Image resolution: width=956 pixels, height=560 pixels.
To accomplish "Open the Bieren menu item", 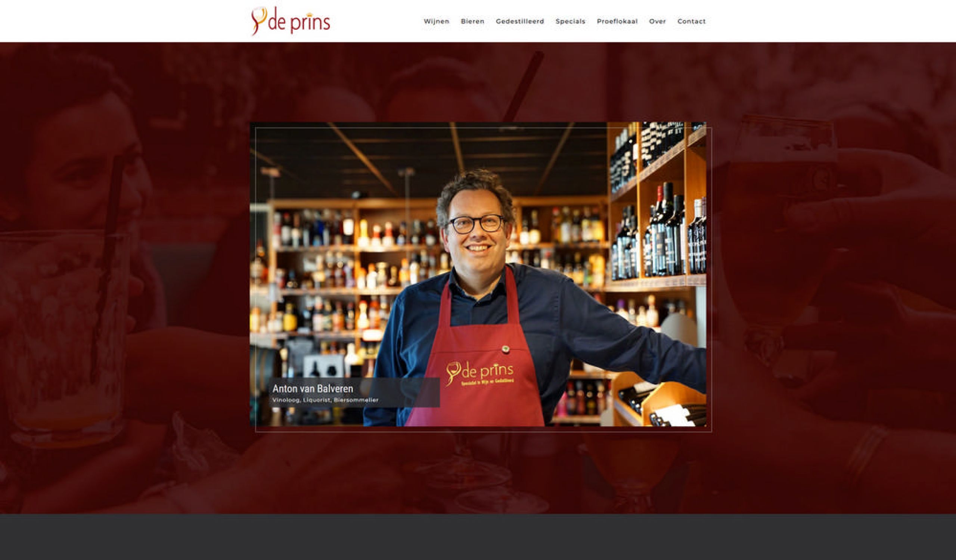I will [472, 21].
